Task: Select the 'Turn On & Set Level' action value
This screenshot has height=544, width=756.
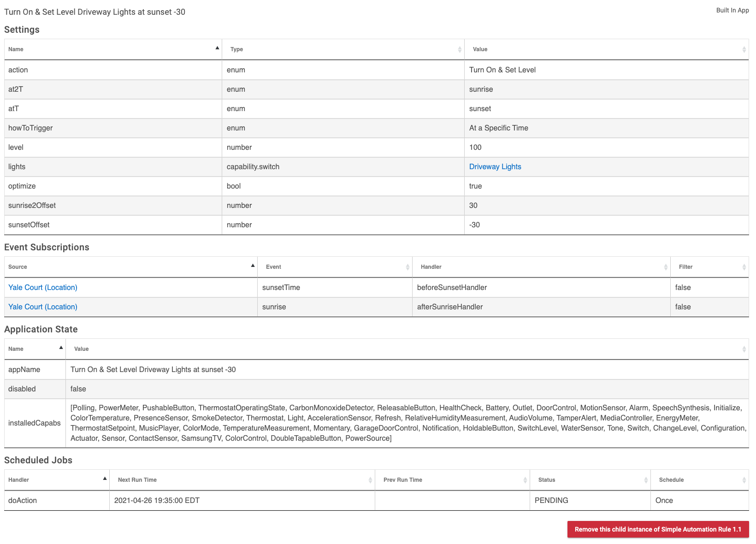Action: tap(502, 70)
